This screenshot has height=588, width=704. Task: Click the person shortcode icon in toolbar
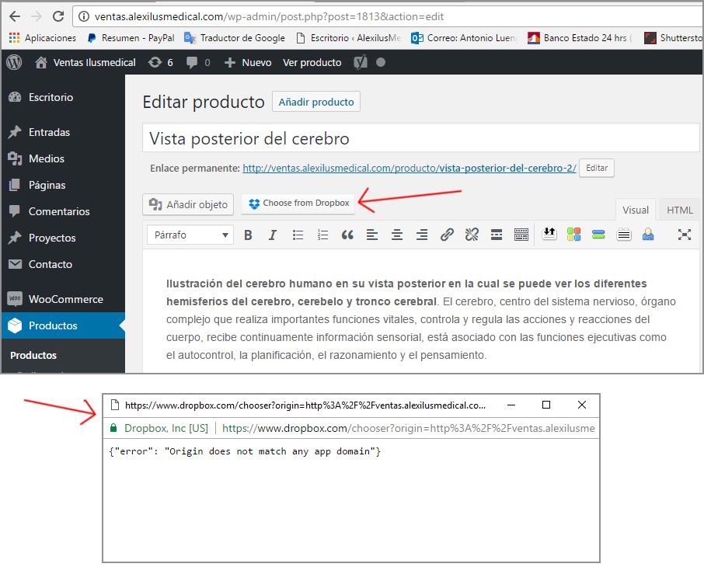pyautogui.click(x=648, y=234)
